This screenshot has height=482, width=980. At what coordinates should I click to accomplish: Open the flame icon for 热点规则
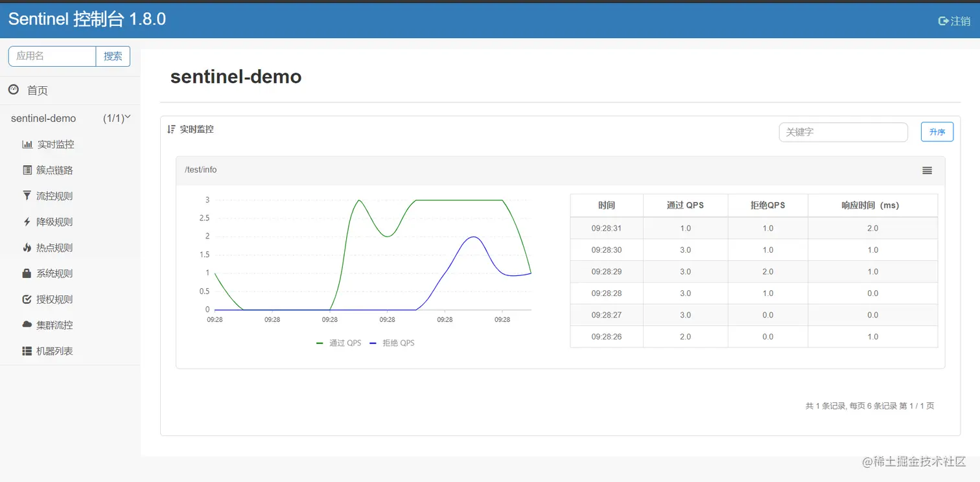(x=27, y=247)
